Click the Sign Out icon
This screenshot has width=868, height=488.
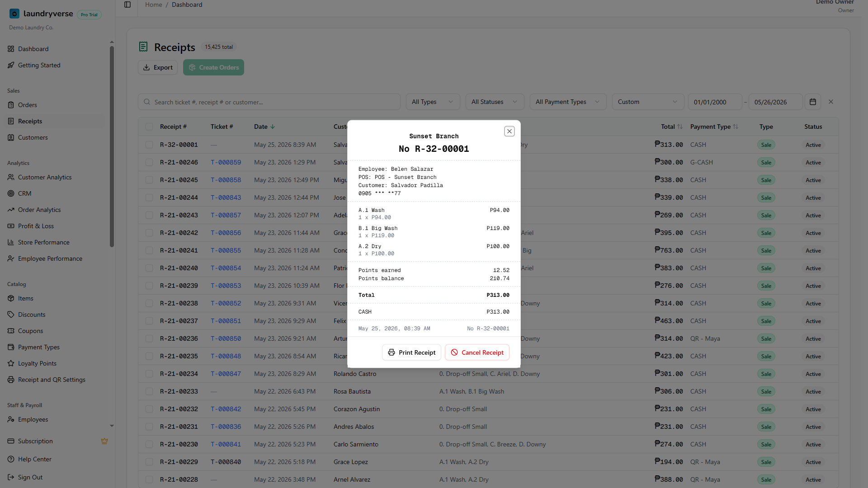11,477
